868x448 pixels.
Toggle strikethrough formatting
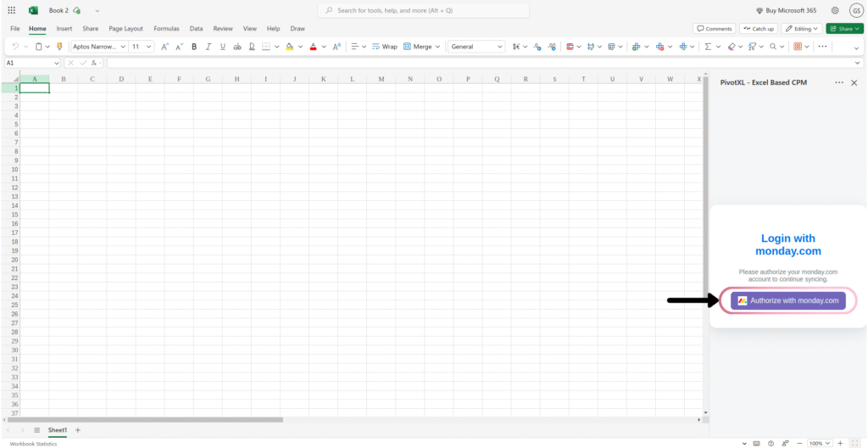click(237, 47)
